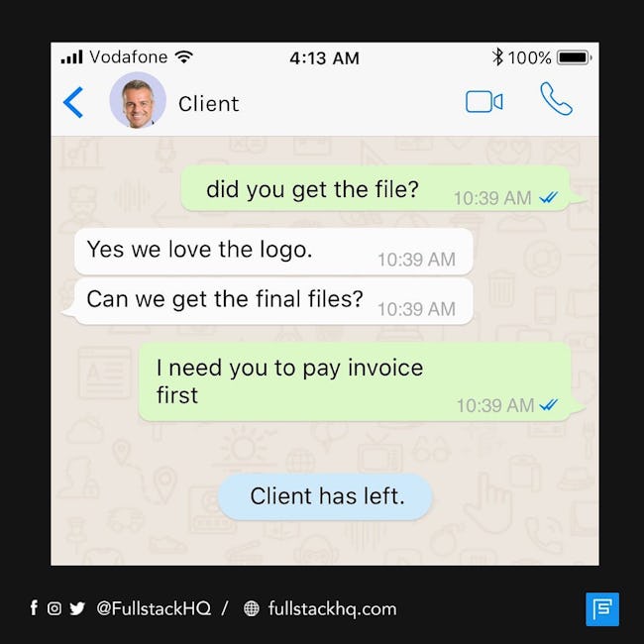The height and width of the screenshot is (644, 644).
Task: Click the Facebook icon in footer
Action: pos(34,607)
